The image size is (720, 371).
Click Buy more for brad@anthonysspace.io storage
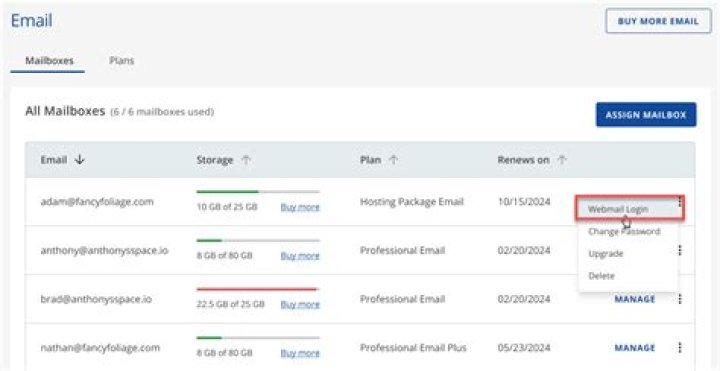[x=300, y=304]
